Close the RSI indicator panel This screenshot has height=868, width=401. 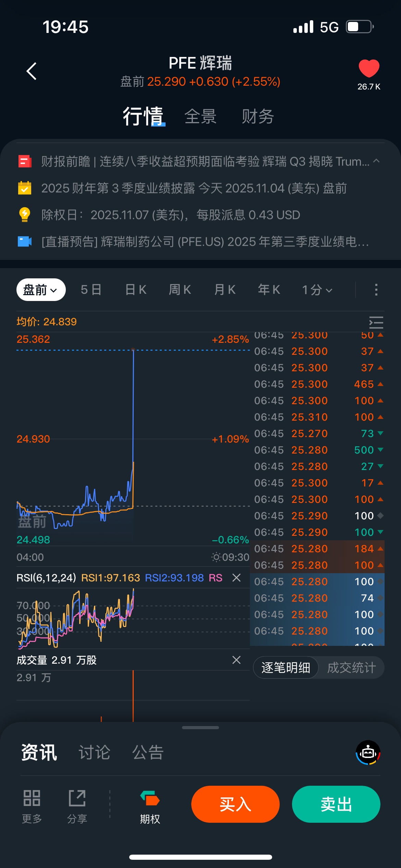tap(236, 578)
